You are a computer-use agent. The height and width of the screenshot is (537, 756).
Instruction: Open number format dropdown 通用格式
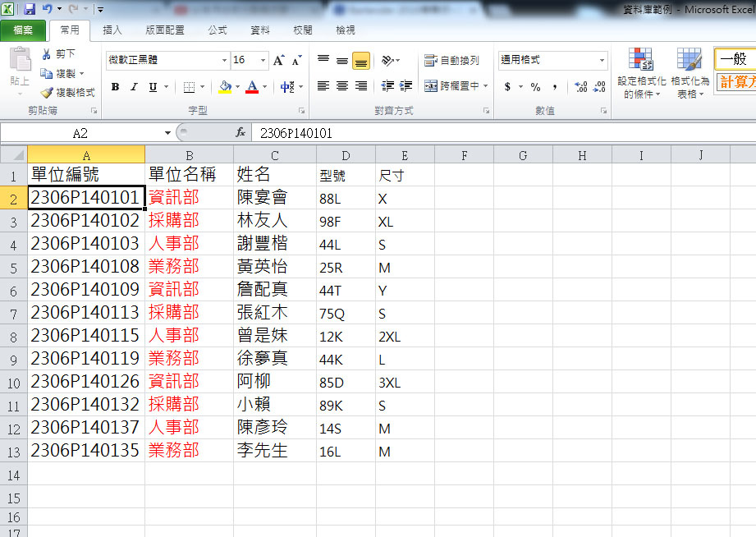point(602,60)
